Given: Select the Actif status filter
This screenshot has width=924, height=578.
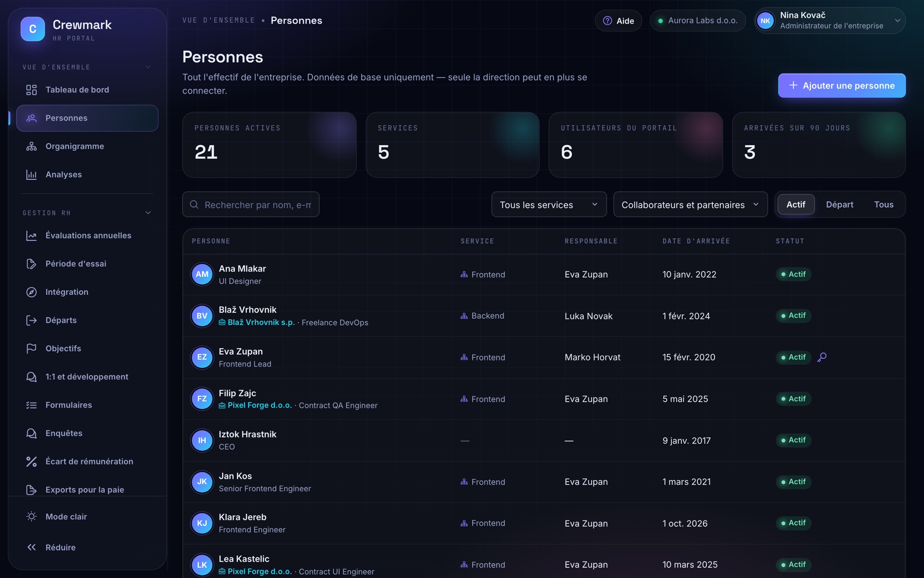Looking at the screenshot, I should click(796, 205).
